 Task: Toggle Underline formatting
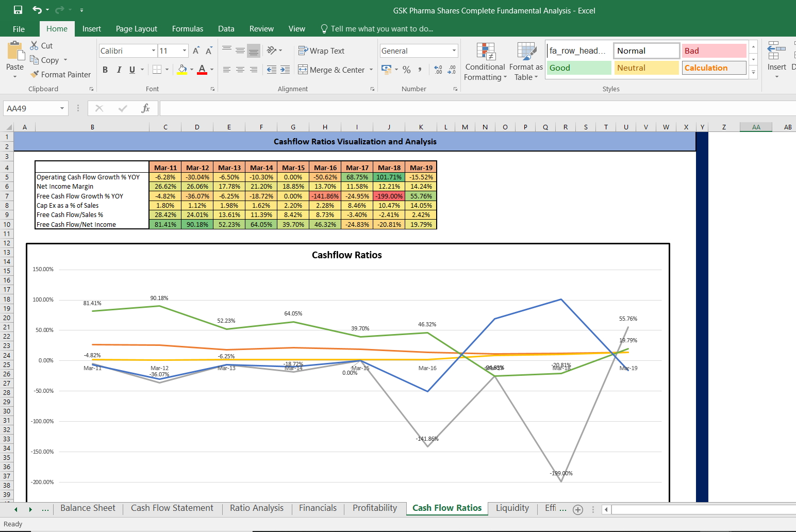click(132, 70)
